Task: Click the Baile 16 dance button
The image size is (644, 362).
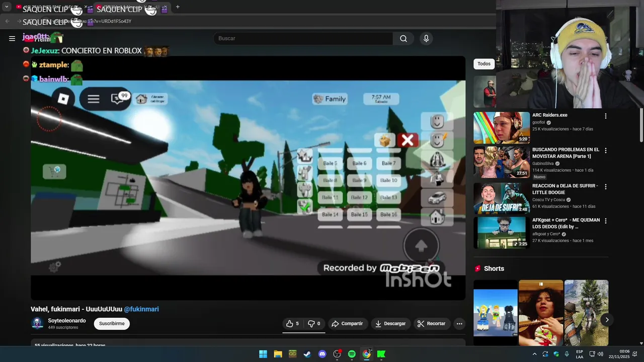Action: coord(388,215)
